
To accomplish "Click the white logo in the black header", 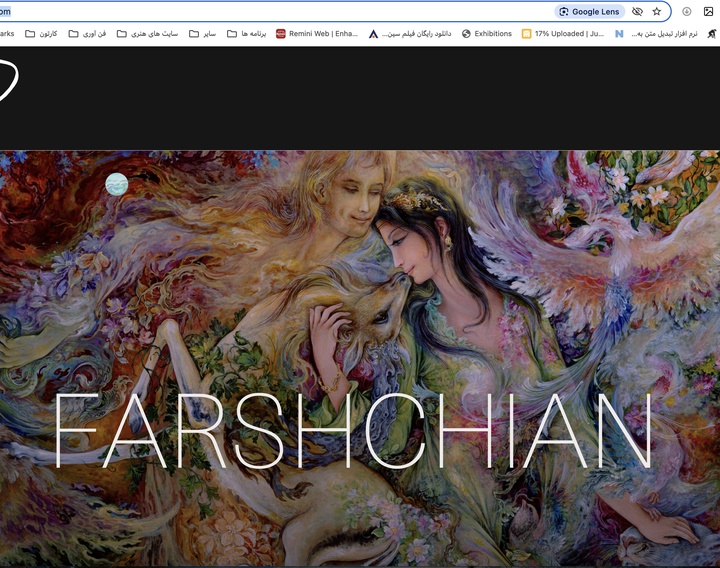I will coord(8,80).
